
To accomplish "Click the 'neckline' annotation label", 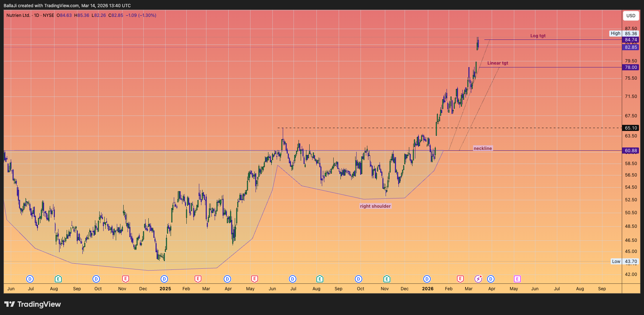I will pyautogui.click(x=483, y=148).
